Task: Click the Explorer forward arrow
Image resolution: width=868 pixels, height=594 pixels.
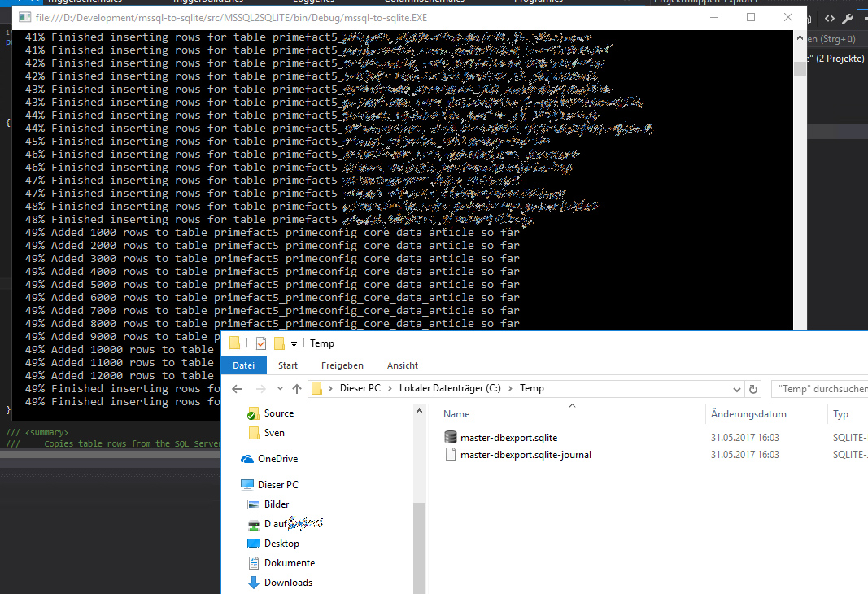Action: [x=261, y=389]
